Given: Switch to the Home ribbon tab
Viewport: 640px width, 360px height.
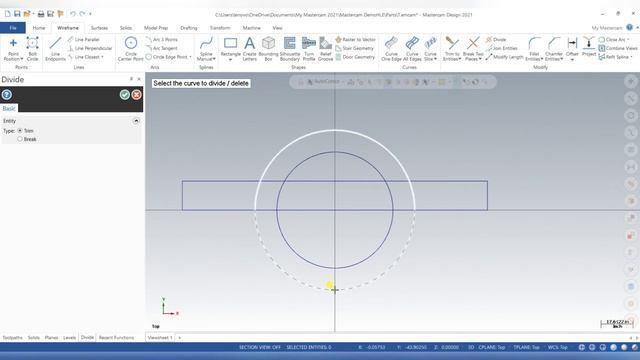Looking at the screenshot, I should (39, 28).
